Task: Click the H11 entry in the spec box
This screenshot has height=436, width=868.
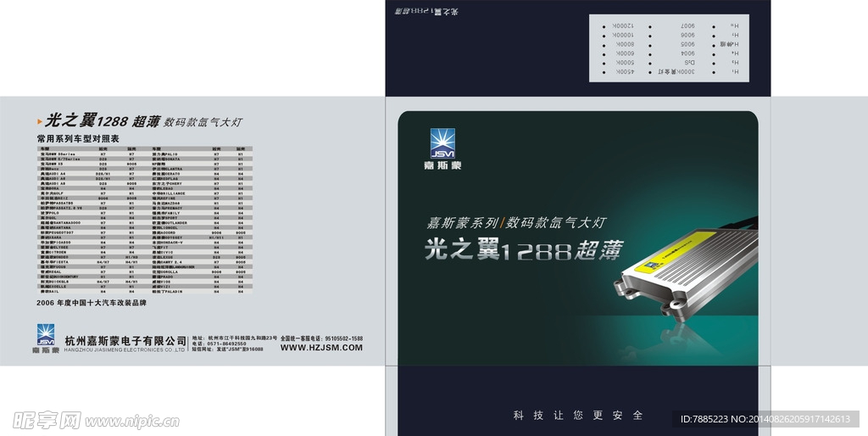Action: pos(735,26)
